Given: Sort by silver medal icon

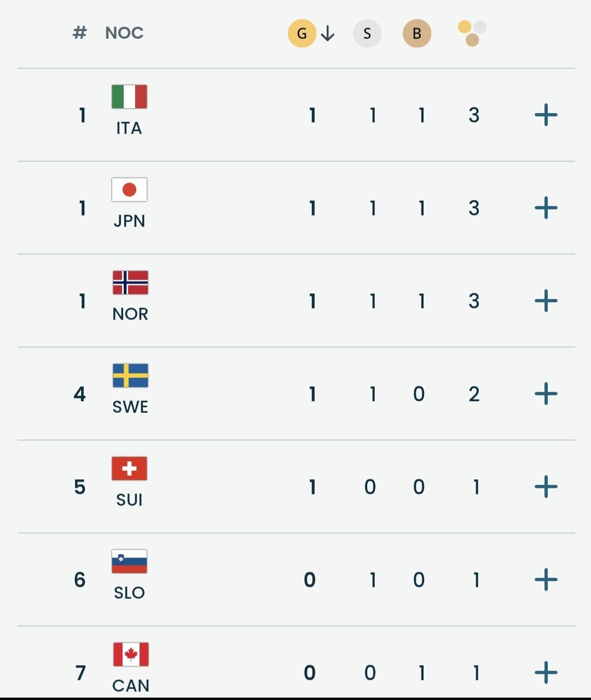Looking at the screenshot, I should (x=367, y=33).
